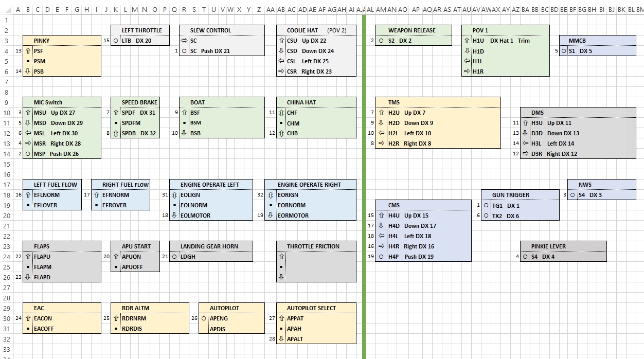Click the EOLMOTOR cell
This screenshot has height=359, width=644.
point(216,216)
